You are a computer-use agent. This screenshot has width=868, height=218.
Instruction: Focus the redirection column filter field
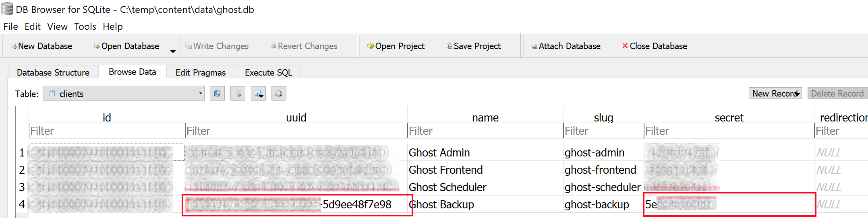pos(841,131)
